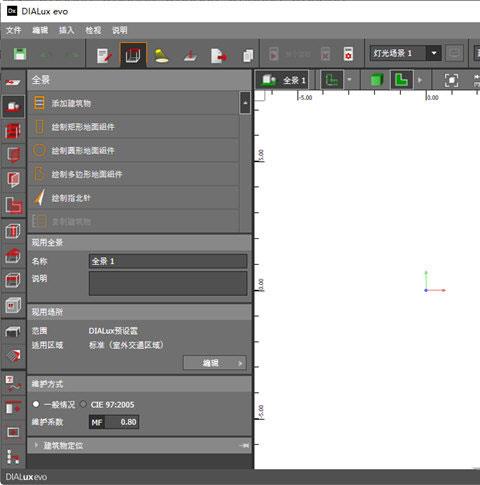Screen dimensions: 480x485
Task: Click the wireframe cube with red column sidebar icon
Action: pos(13,231)
